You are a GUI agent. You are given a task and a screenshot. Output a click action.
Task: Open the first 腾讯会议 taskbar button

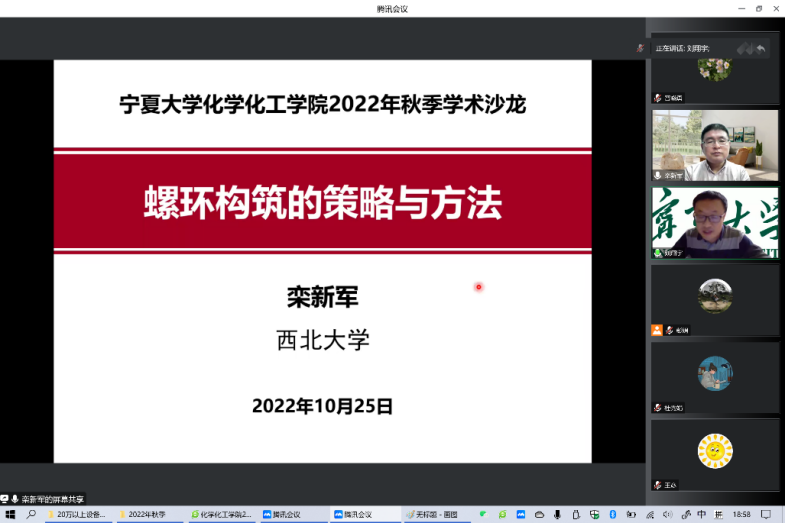[294, 514]
